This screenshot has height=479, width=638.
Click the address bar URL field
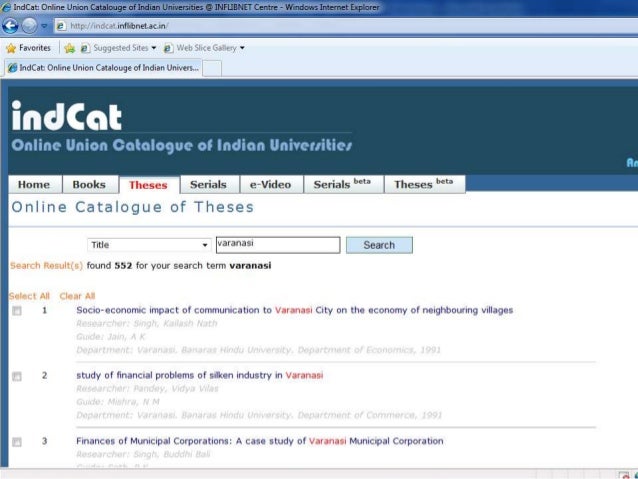(346, 26)
